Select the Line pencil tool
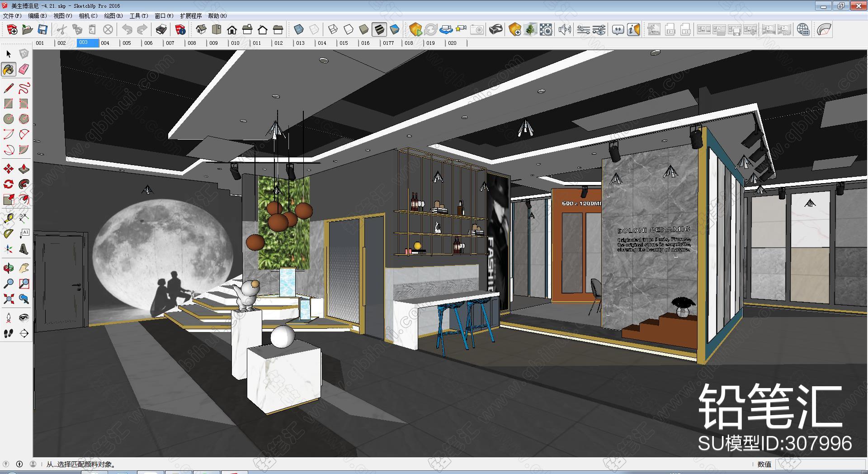 [9, 88]
